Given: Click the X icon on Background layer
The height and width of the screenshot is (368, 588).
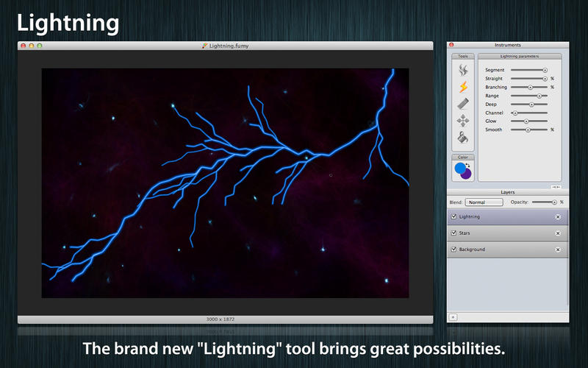Looking at the screenshot, I should pyautogui.click(x=557, y=250).
